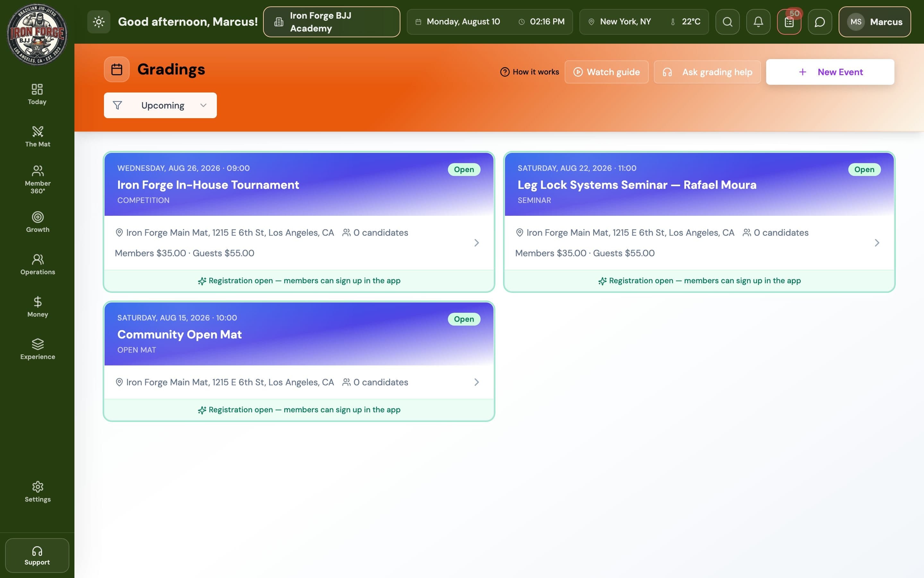Viewport: 924px width, 578px height.
Task: Click the Community Open Mat title
Action: point(179,335)
